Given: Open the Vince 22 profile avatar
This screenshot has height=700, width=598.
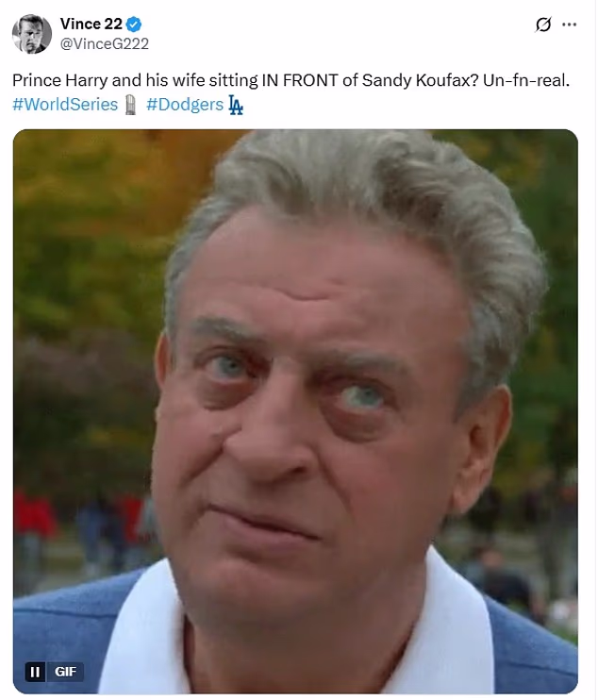Looking at the screenshot, I should coord(32,34).
